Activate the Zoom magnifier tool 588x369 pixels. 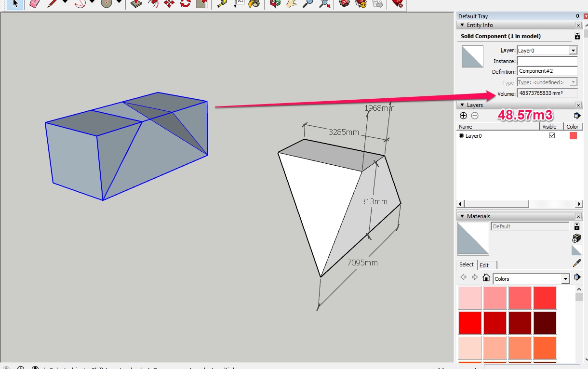(307, 4)
